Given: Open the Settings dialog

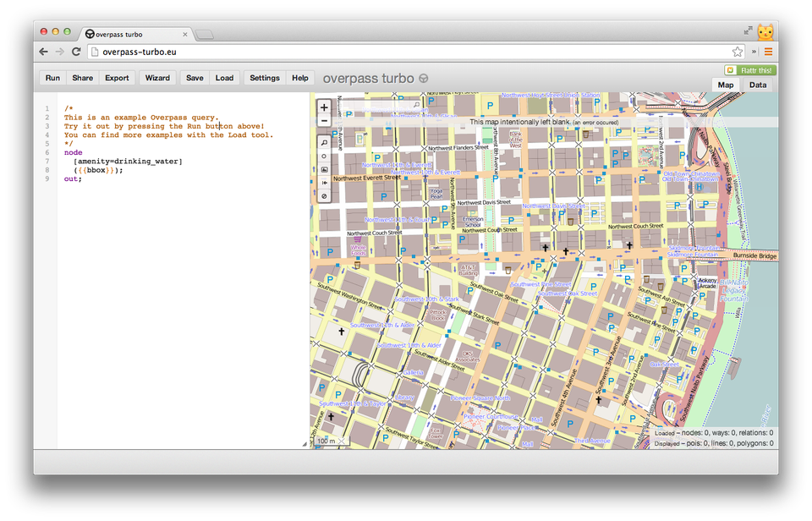Looking at the screenshot, I should pyautogui.click(x=265, y=78).
